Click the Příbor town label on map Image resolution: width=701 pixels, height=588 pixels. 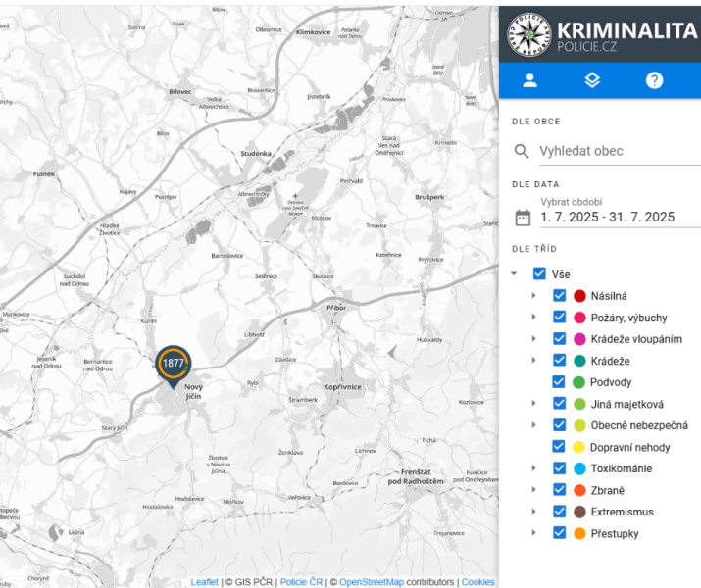(336, 308)
